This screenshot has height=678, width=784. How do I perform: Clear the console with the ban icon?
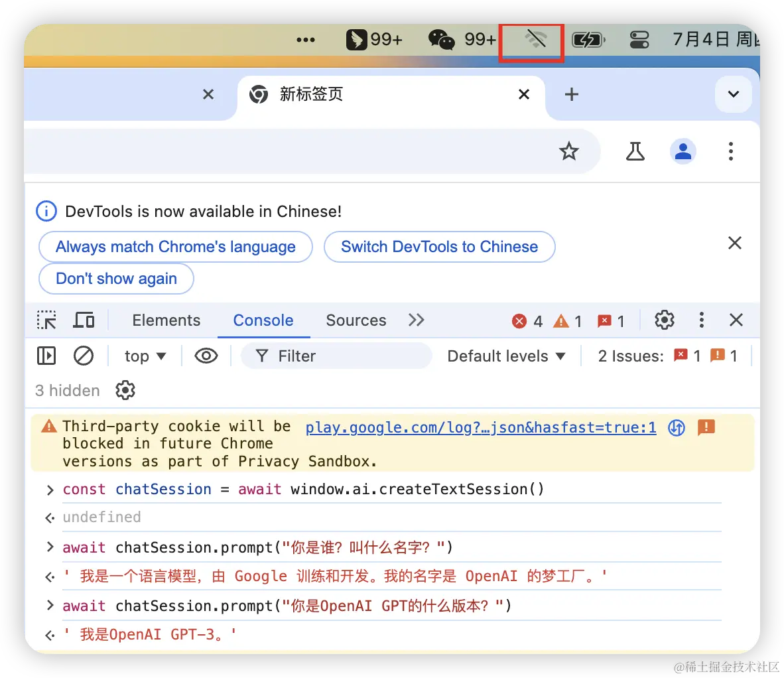tap(84, 356)
